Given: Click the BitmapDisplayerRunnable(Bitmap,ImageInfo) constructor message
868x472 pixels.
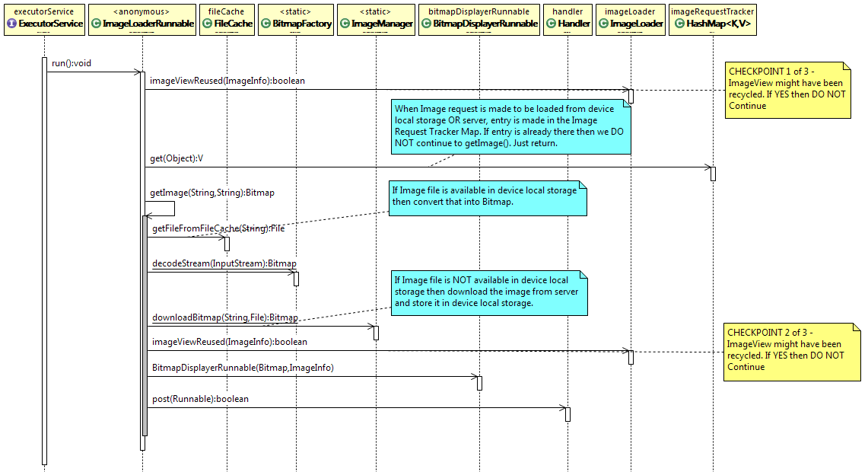Looking at the screenshot, I should 243,368.
